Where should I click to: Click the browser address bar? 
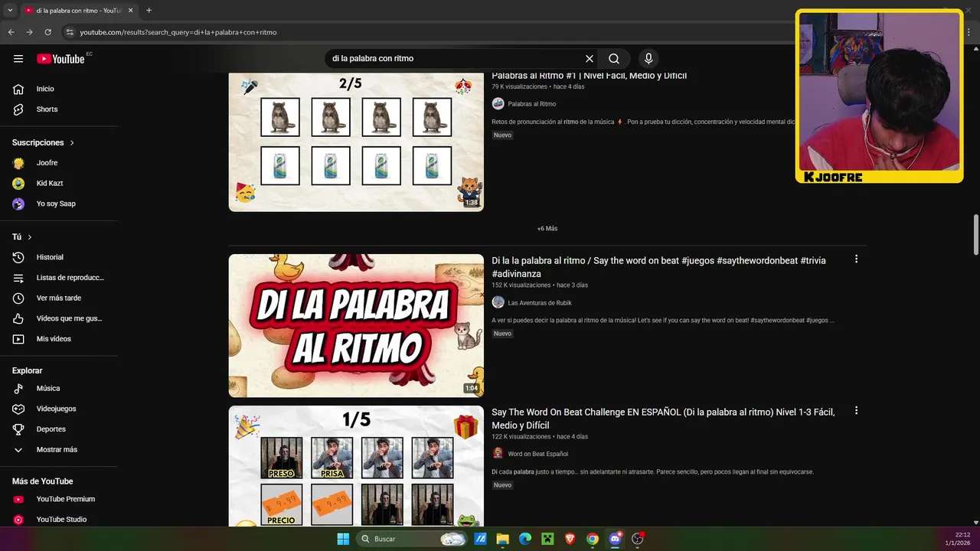pyautogui.click(x=429, y=32)
